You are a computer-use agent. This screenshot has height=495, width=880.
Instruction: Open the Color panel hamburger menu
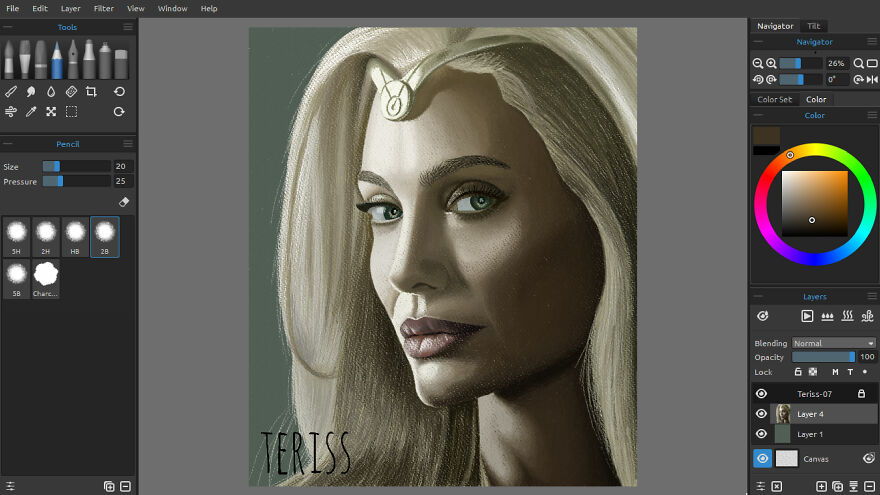click(x=872, y=116)
